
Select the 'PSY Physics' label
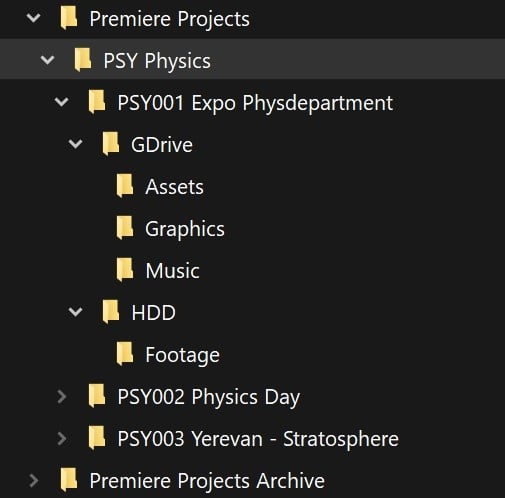click(x=157, y=61)
